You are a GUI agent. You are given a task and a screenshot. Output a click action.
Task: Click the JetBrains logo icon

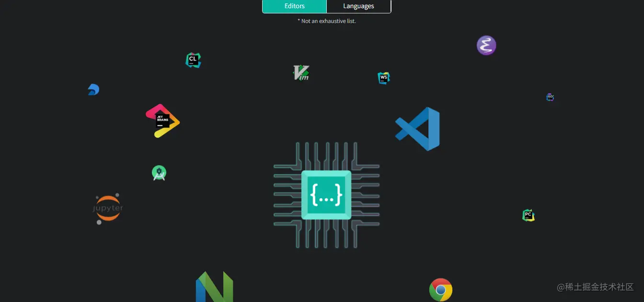(162, 121)
